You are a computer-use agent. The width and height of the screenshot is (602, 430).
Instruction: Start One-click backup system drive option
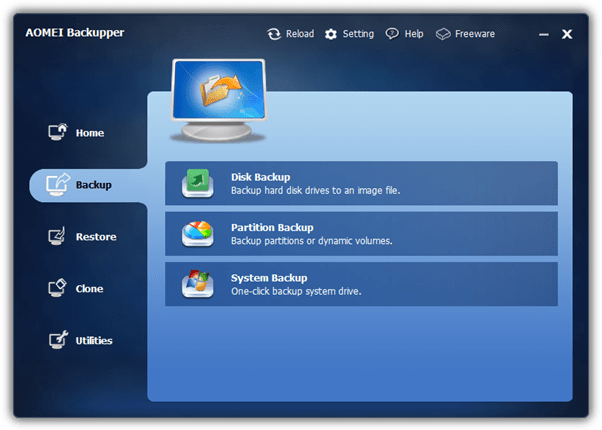[x=296, y=291]
